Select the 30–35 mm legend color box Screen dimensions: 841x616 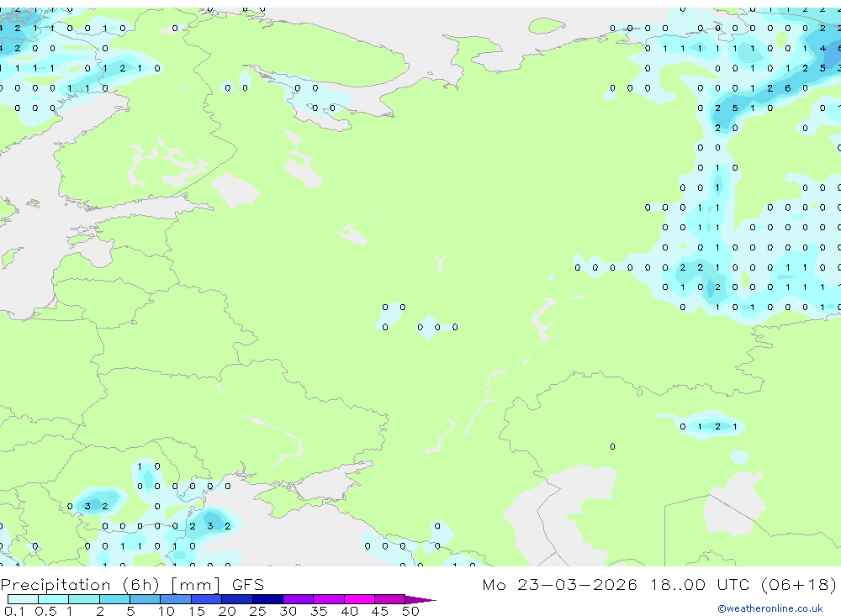tap(299, 599)
